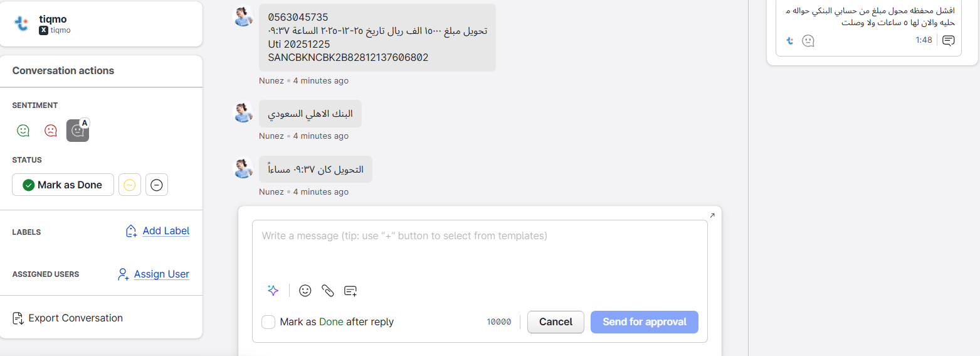The width and height of the screenshot is (980, 356).
Task: Expand the reply composer
Action: pyautogui.click(x=712, y=215)
